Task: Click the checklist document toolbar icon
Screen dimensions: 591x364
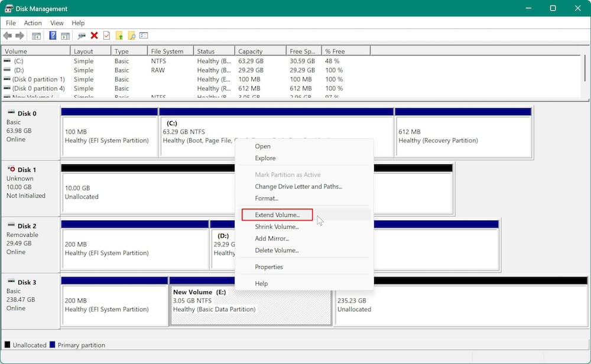Action: [x=105, y=35]
